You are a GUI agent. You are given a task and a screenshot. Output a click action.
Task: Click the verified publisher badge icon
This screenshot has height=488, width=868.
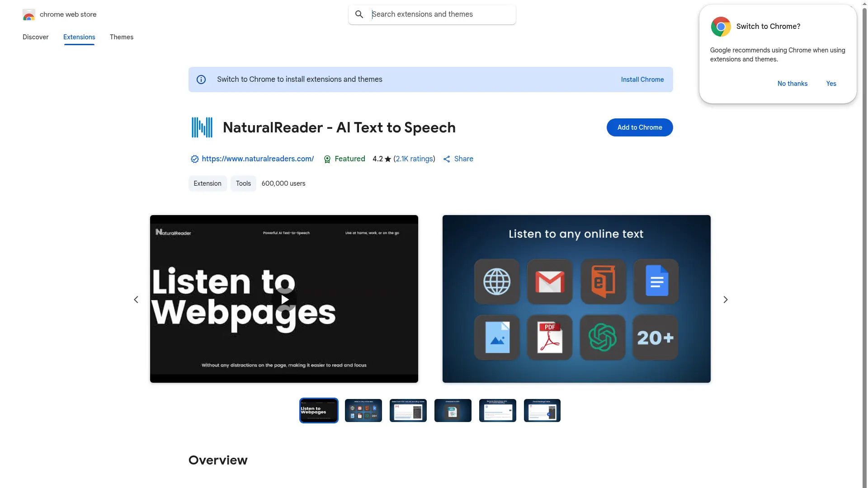[194, 159]
